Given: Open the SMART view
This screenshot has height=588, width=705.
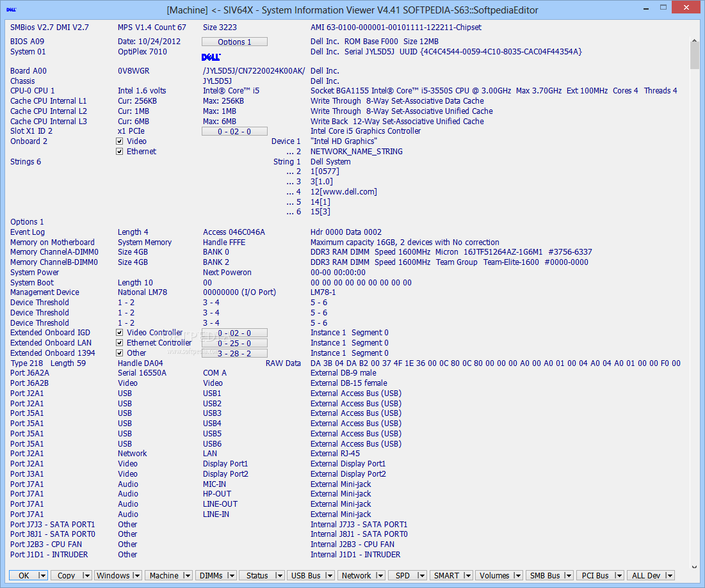Looking at the screenshot, I should [446, 575].
